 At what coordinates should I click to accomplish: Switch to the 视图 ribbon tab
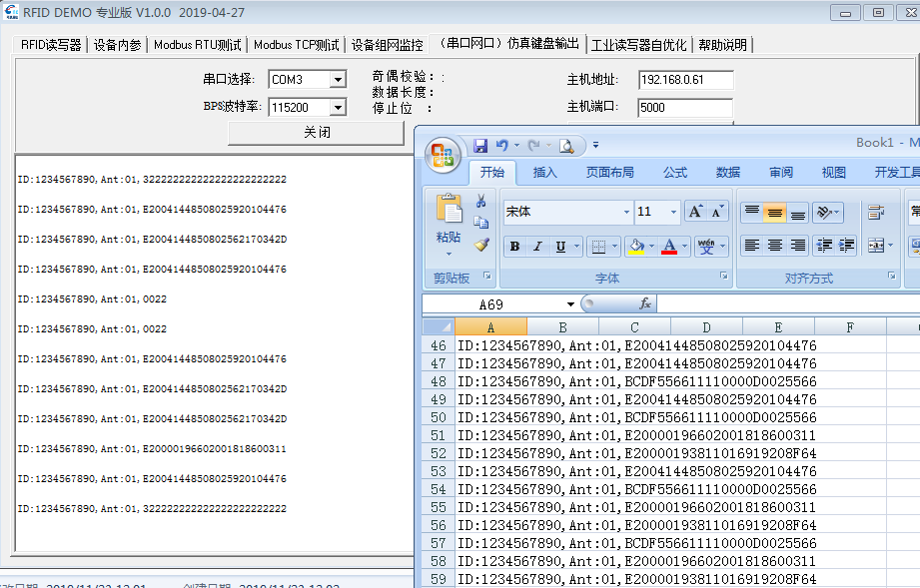click(833, 173)
